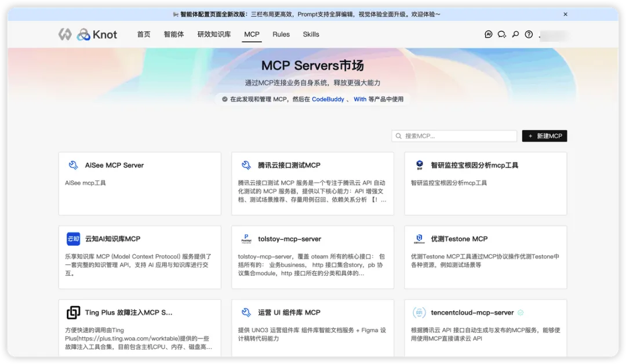This screenshot has width=626, height=364.
Task: Open the Ting Plus 故障注入MCP card title
Action: pos(129,312)
